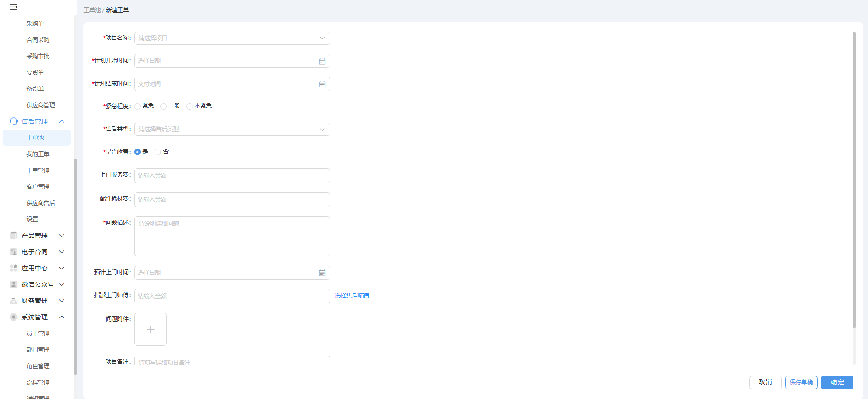Click the form's vertical scrollbar
Viewport: 868px width, 399px height.
pyautogui.click(x=854, y=180)
